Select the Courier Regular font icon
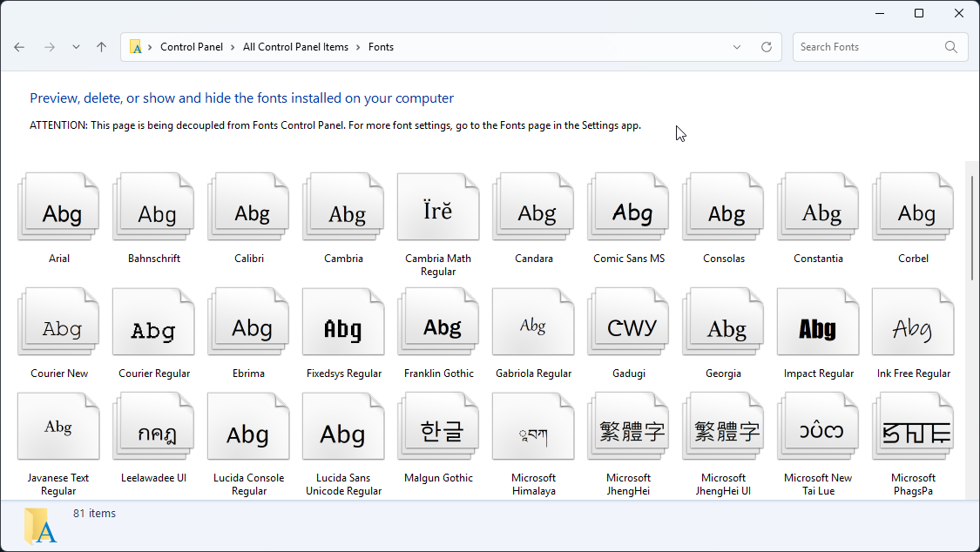Image resolution: width=980 pixels, height=552 pixels. coord(153,321)
